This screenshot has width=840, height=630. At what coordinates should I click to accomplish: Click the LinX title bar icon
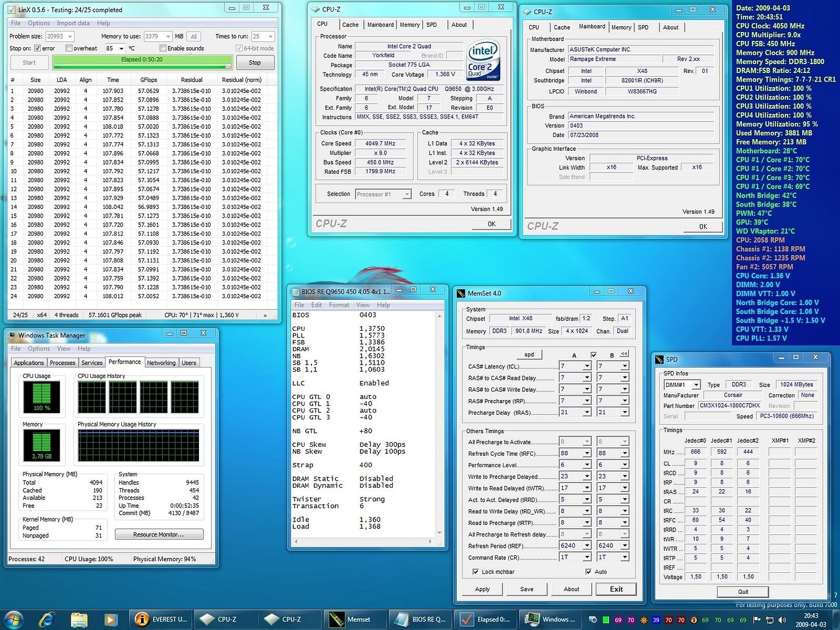coord(12,9)
